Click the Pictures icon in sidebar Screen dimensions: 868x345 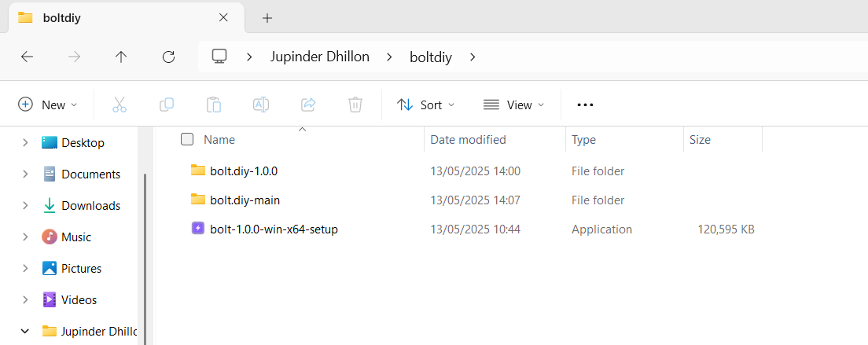click(x=50, y=269)
